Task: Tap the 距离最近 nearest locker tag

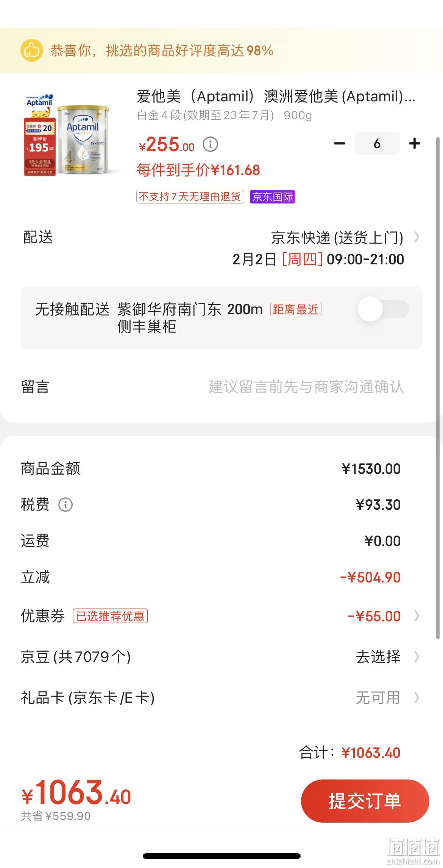Action: tap(296, 309)
